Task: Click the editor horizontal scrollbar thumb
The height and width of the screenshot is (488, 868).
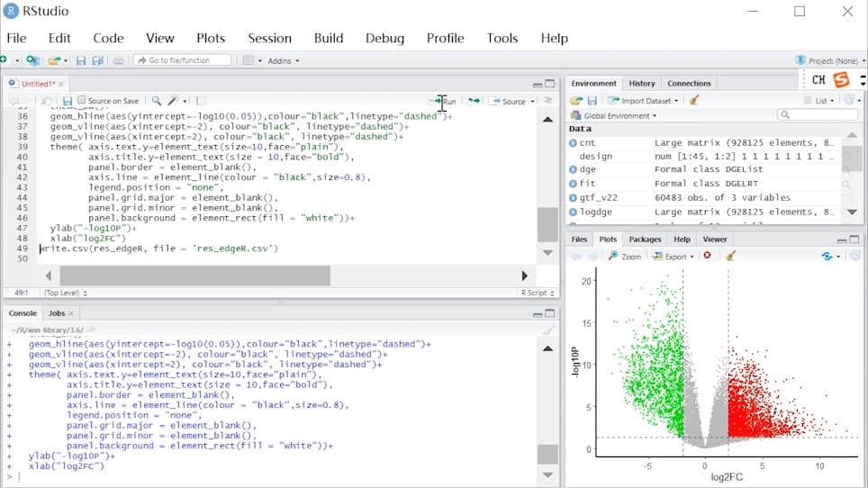Action: 194,276
